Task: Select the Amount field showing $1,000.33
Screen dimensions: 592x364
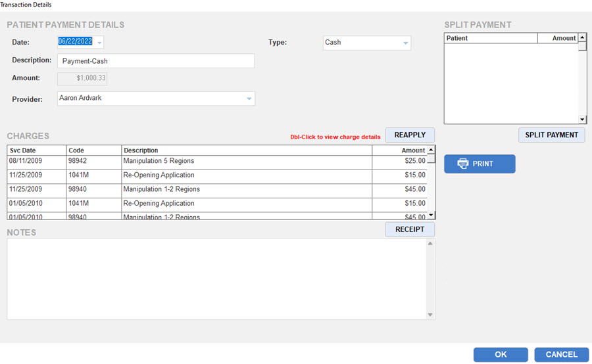Action: click(x=83, y=78)
